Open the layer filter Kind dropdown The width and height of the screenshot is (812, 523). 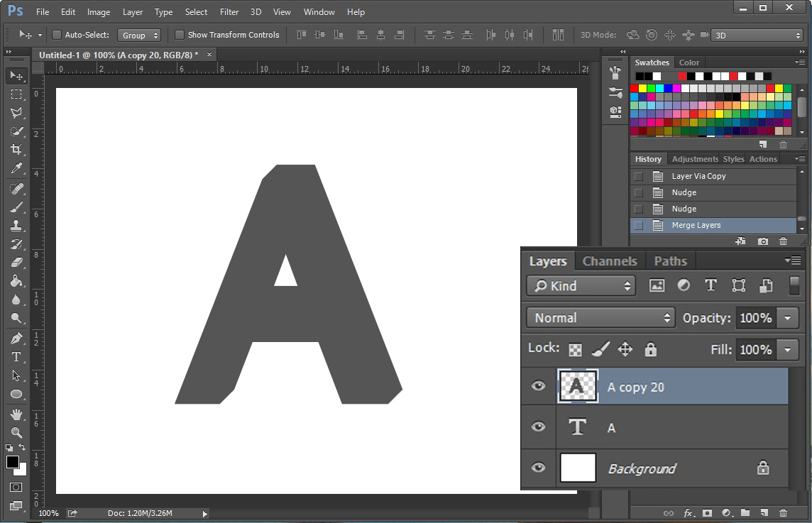coord(581,286)
